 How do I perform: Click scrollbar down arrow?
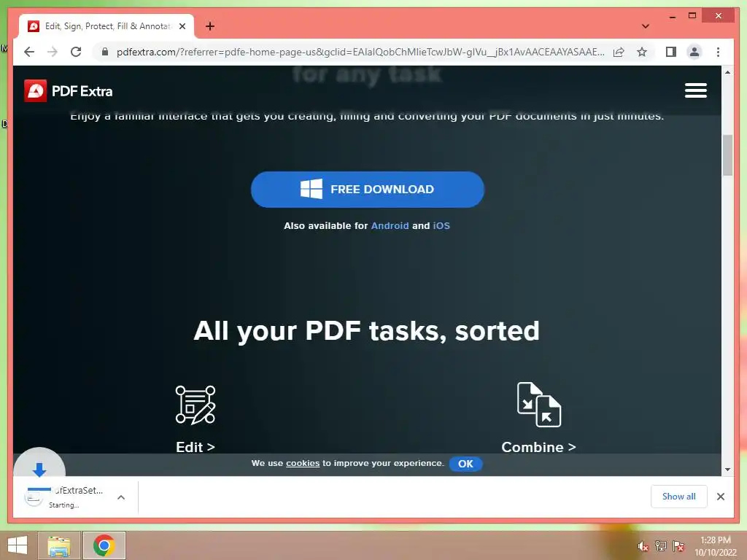tap(727, 470)
